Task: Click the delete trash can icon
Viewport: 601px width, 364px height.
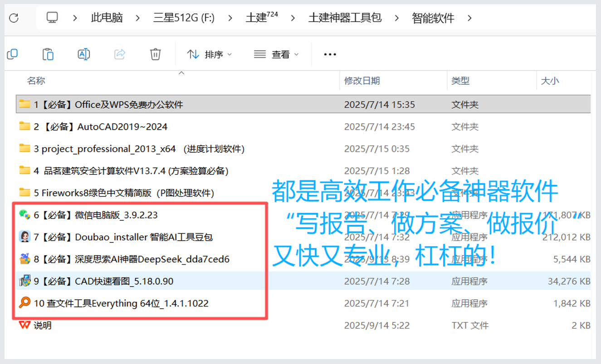Action: (155, 54)
